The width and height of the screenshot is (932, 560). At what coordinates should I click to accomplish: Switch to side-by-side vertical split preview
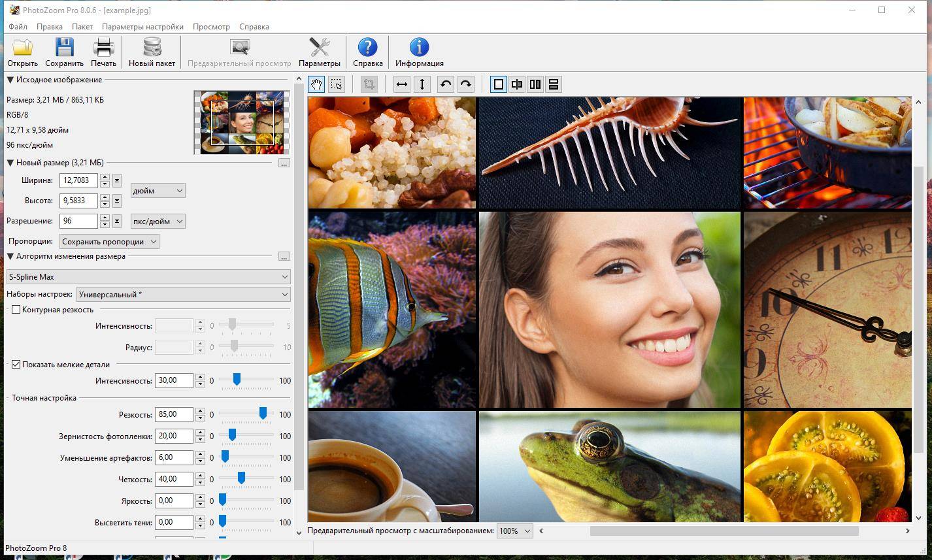click(535, 84)
